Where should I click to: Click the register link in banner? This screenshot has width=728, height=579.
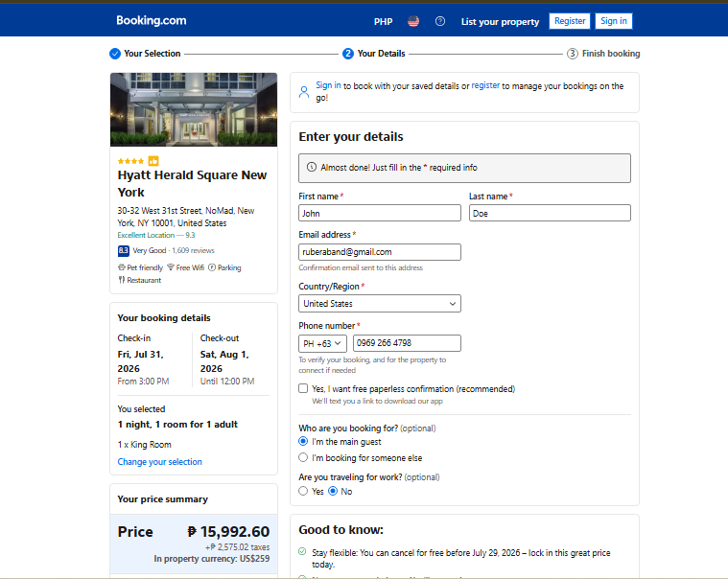(x=485, y=85)
